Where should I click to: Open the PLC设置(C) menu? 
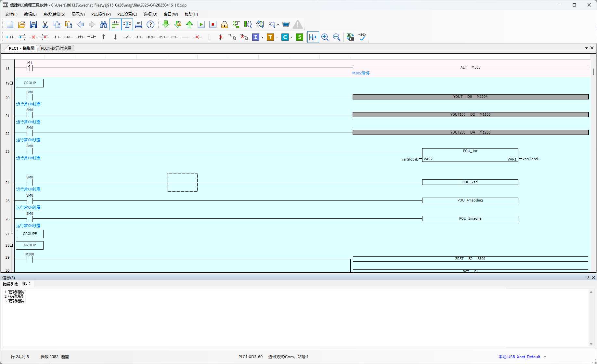[x=127, y=14]
